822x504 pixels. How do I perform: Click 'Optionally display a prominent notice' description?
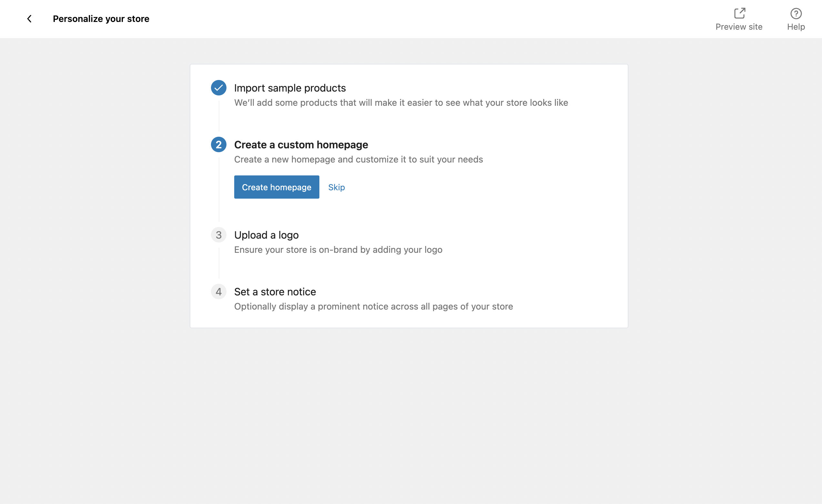coord(373,306)
